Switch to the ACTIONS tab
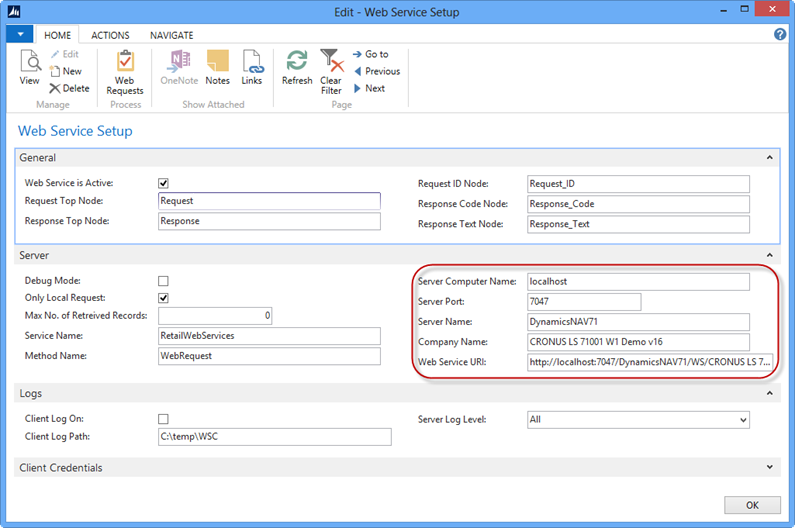This screenshot has width=795, height=528. (x=110, y=35)
